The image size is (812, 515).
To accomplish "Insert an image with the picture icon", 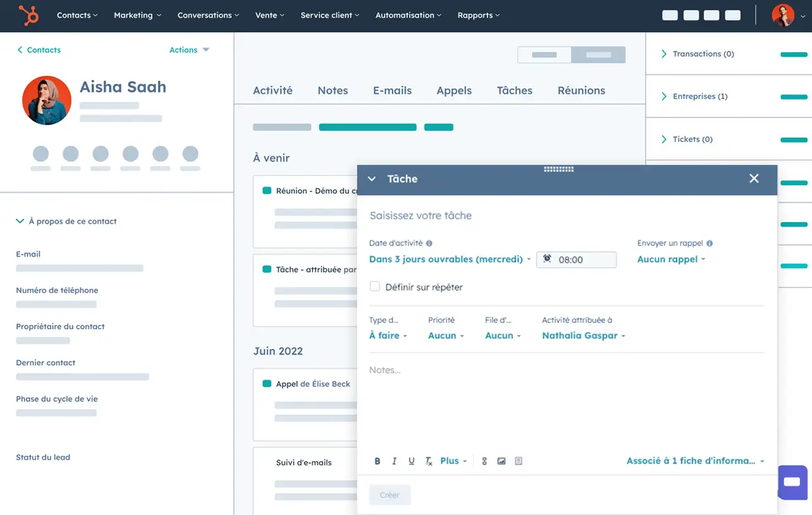I will click(501, 461).
